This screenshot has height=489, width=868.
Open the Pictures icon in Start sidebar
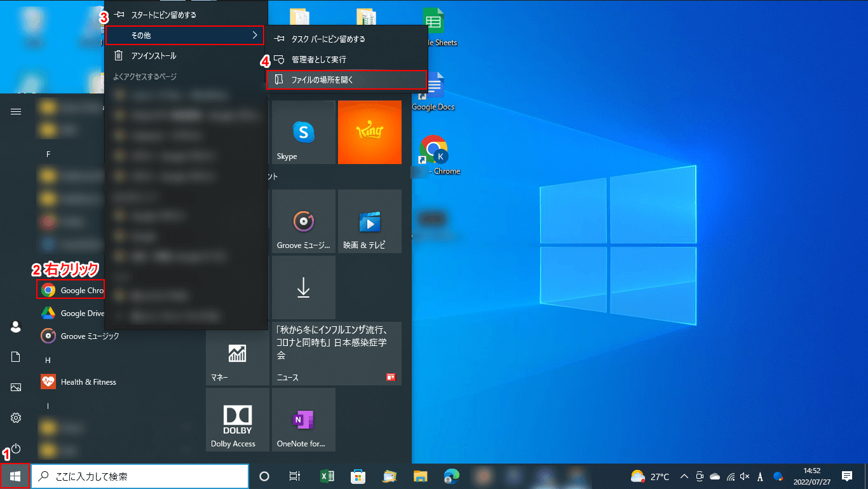click(16, 387)
